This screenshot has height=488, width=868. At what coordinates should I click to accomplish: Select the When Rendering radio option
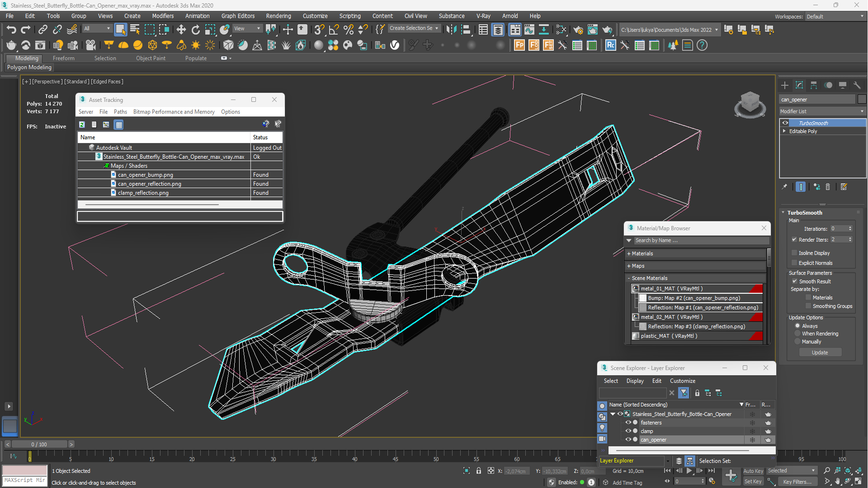797,334
